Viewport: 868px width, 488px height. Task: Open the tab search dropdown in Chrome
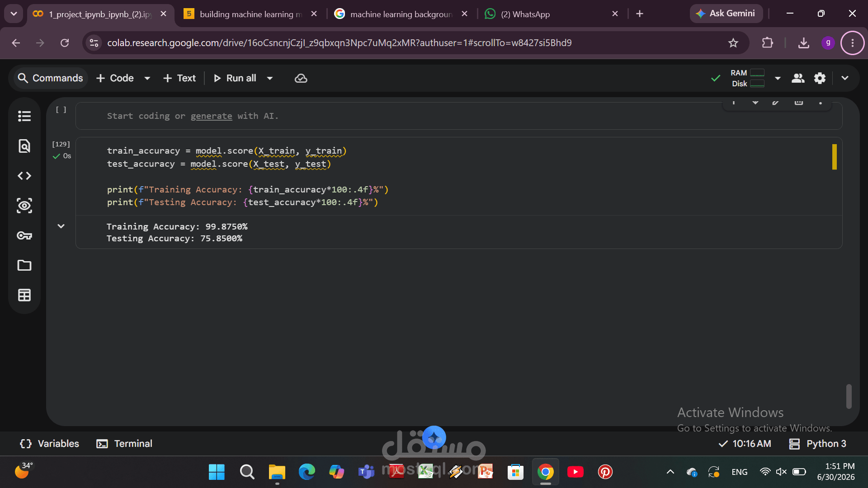(14, 14)
